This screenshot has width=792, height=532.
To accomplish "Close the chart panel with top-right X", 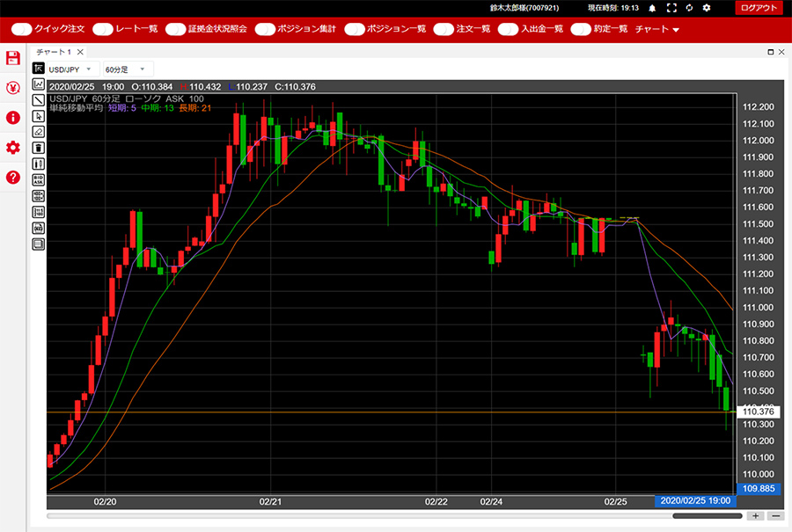I will [x=781, y=52].
